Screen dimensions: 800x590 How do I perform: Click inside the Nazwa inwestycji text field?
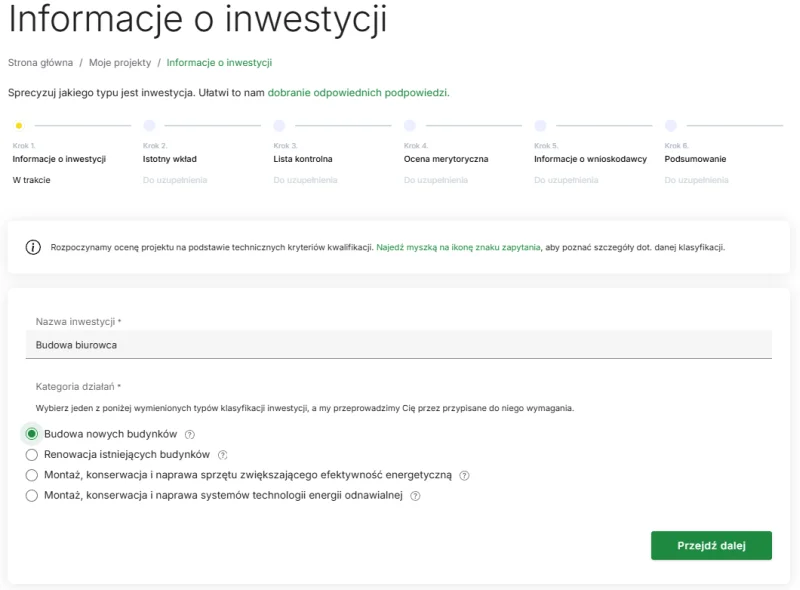tap(400, 345)
